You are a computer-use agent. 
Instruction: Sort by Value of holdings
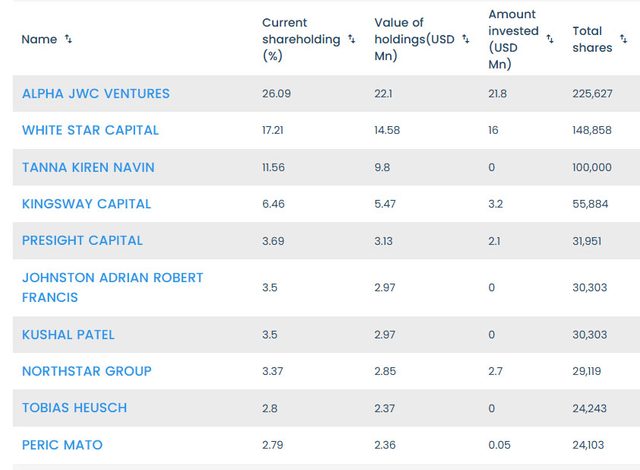[466, 39]
